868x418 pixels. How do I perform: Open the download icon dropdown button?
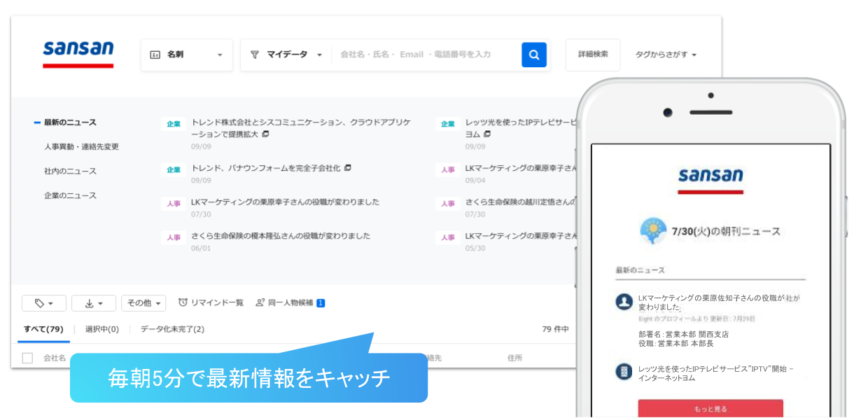[x=94, y=303]
